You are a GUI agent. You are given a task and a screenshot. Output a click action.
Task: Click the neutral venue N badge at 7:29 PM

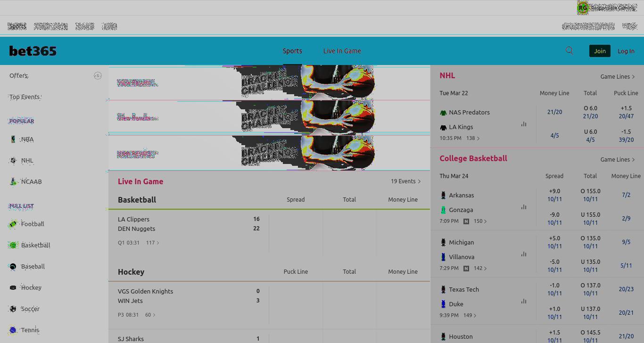click(x=466, y=268)
